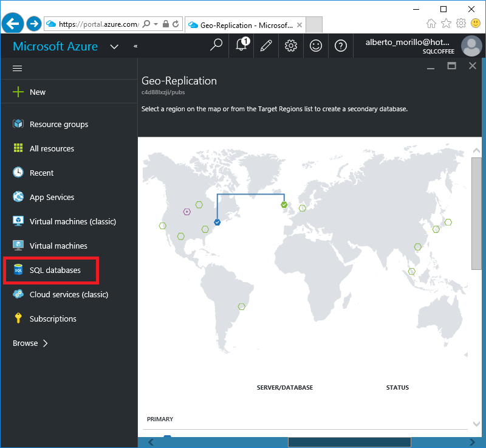Collapse sidebar with double-chevron arrows

click(x=135, y=46)
